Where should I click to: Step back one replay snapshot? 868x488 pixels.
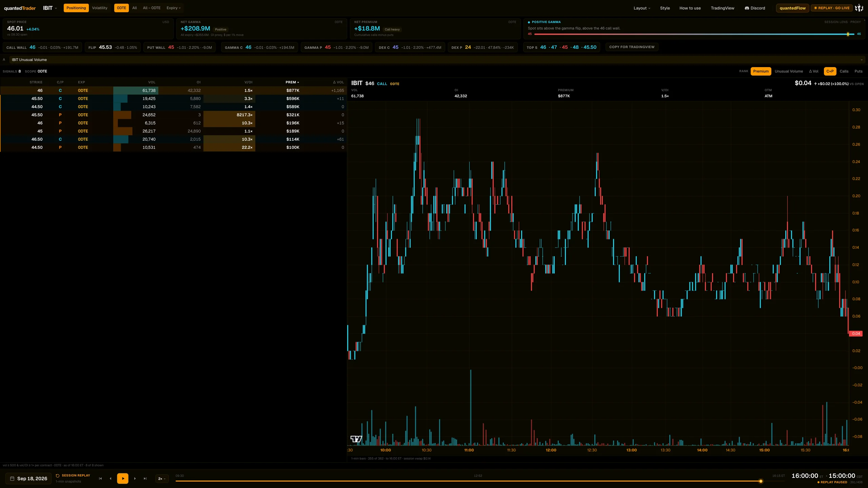click(111, 479)
